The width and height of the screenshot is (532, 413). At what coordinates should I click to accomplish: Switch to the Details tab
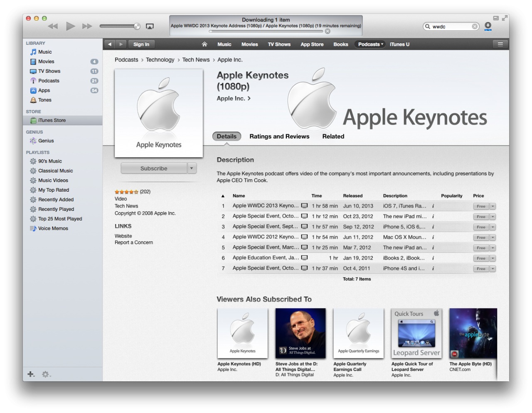(227, 136)
